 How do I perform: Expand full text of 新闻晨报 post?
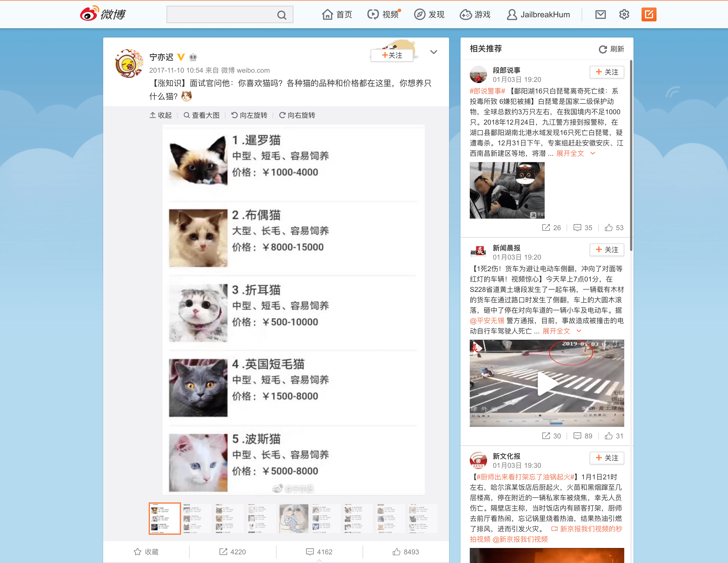click(x=556, y=331)
